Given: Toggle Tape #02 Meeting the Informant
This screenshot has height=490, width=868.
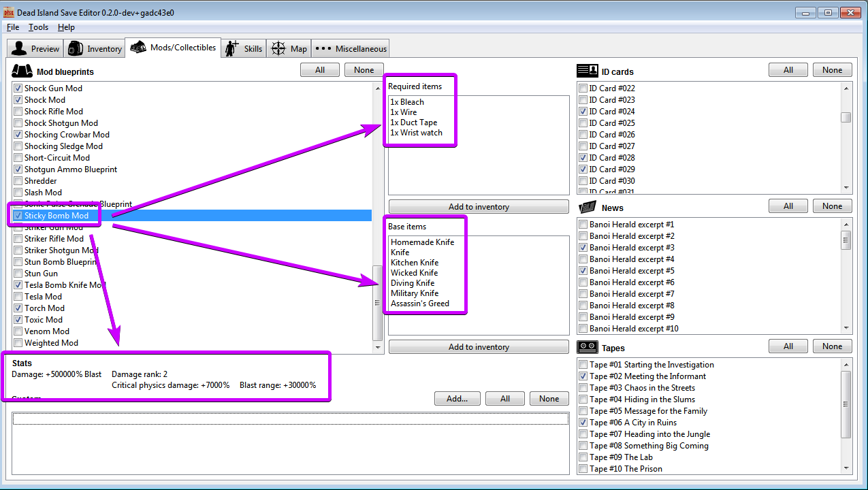Looking at the screenshot, I should (583, 376).
